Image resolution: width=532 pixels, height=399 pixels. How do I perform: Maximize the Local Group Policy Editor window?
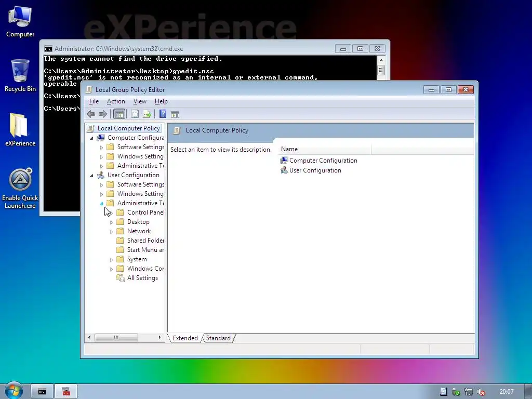(x=448, y=89)
